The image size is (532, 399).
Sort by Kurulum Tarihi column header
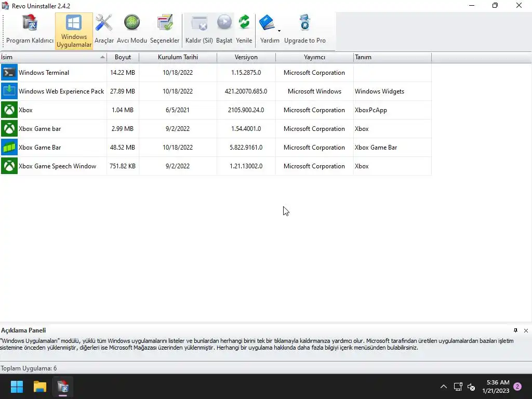click(178, 57)
